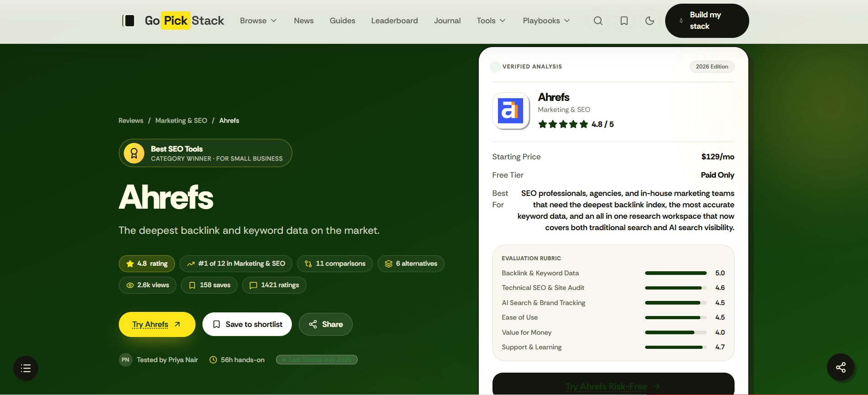Screen dimensions: 868x395
Task: Click the Share button beside Save to shortlist
Action: pyautogui.click(x=326, y=324)
